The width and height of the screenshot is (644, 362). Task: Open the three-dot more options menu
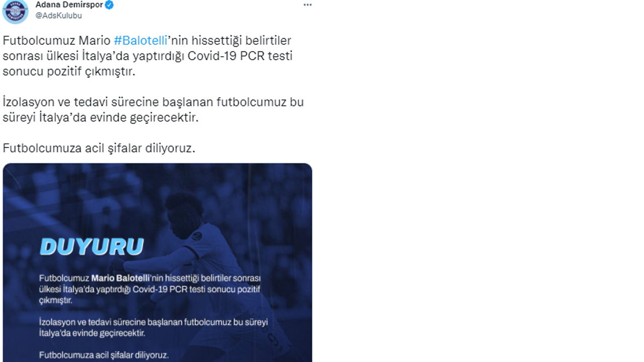point(307,5)
